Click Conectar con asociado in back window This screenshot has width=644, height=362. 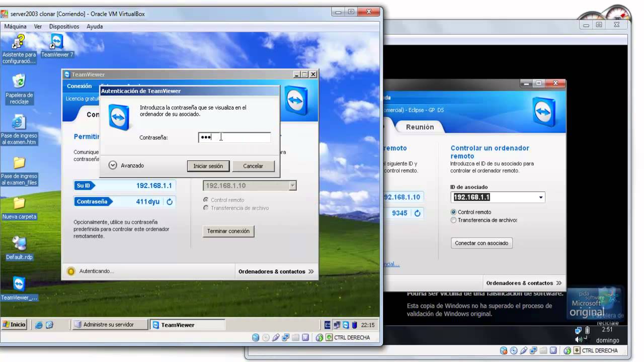pos(481,243)
